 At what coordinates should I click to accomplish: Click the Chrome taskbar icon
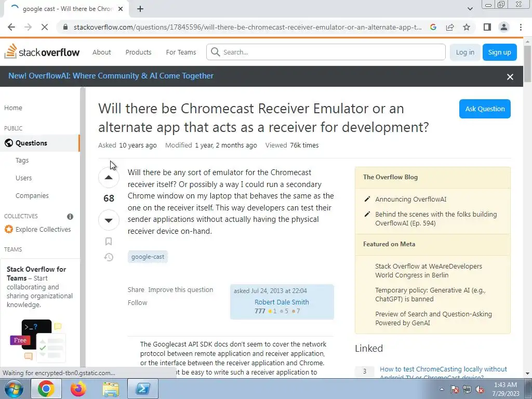tap(46, 389)
